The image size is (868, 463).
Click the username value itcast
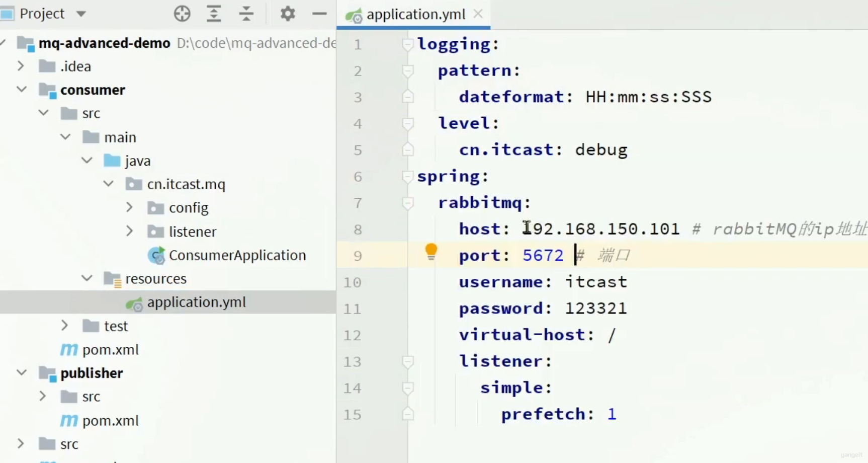point(596,282)
